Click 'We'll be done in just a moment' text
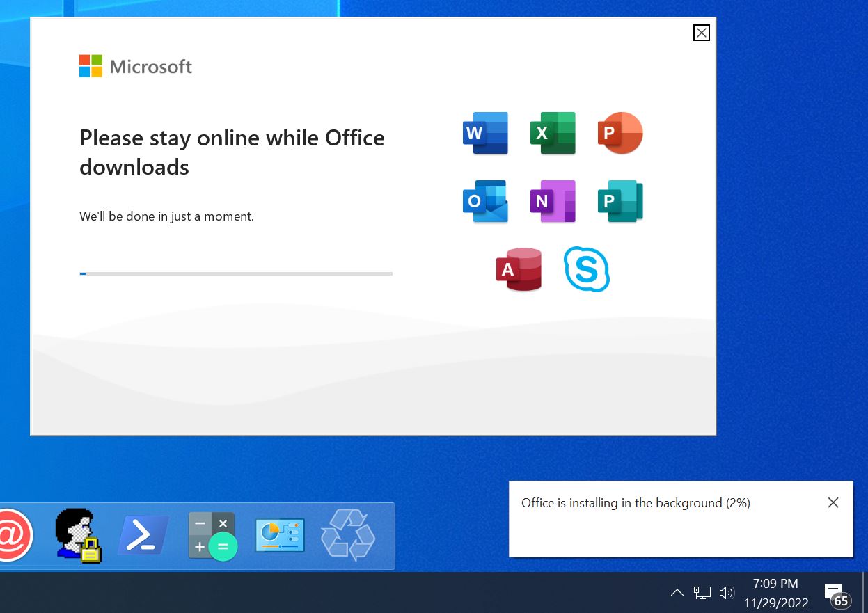The height and width of the screenshot is (613, 868). coord(166,216)
